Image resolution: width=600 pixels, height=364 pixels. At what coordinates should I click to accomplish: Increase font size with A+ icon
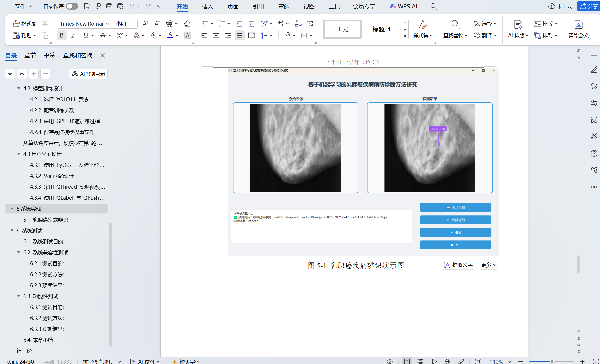tap(145, 24)
